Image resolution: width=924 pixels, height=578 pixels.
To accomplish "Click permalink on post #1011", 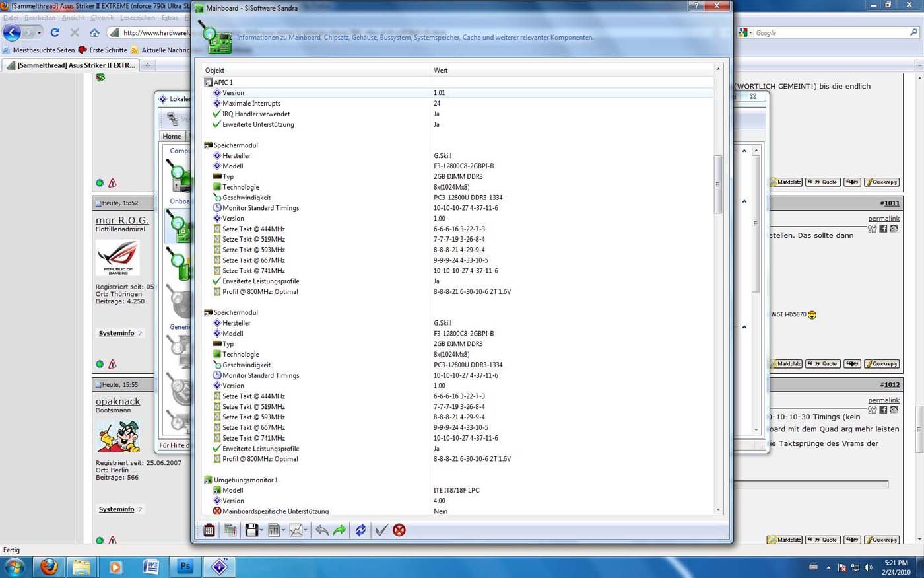I will click(x=884, y=219).
